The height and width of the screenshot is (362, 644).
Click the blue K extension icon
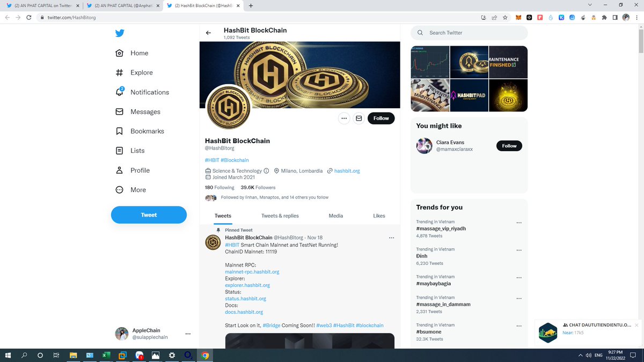click(x=561, y=17)
